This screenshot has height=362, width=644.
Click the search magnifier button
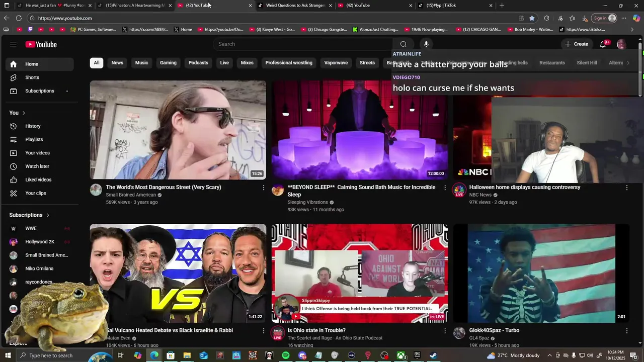pyautogui.click(x=403, y=44)
